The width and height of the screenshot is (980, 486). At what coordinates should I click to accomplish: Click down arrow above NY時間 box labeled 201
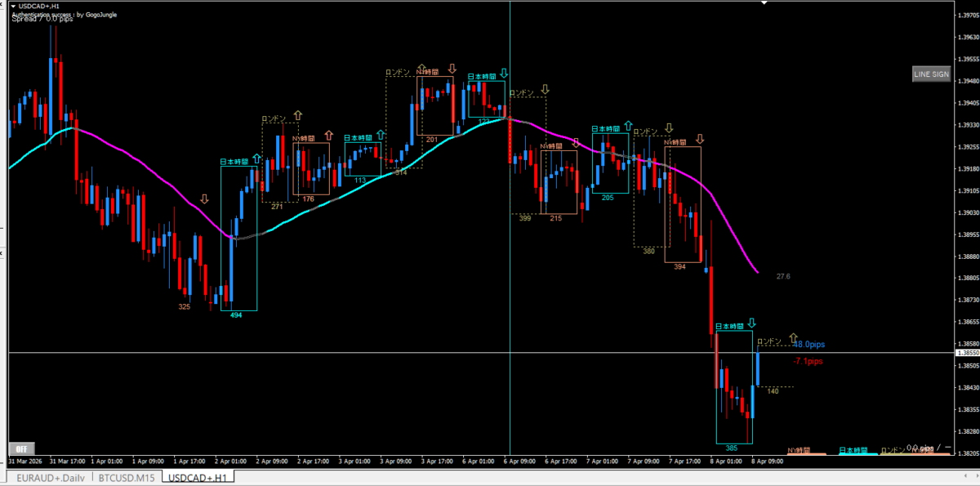452,69
